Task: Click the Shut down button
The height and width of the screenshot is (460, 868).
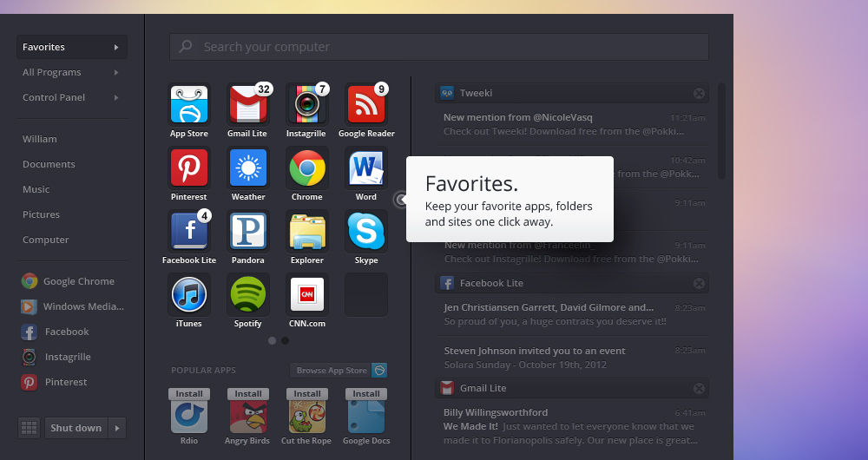Action: click(x=76, y=428)
